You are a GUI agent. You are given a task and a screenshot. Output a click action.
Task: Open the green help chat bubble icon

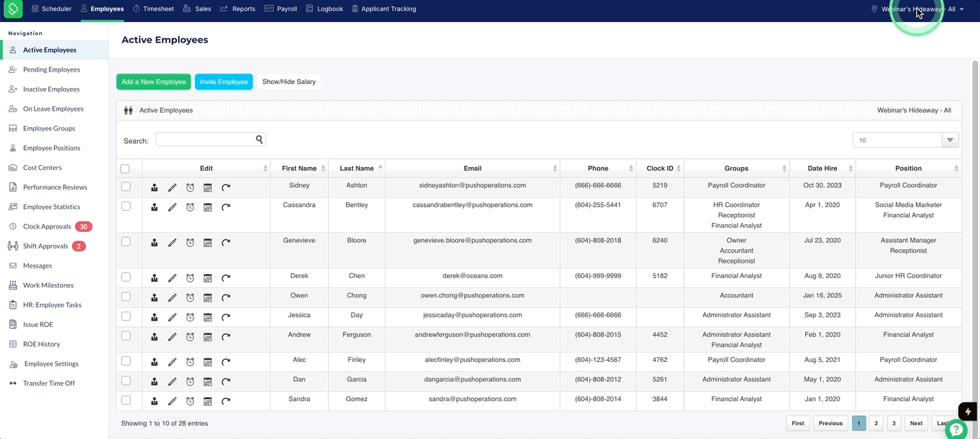[x=956, y=429]
